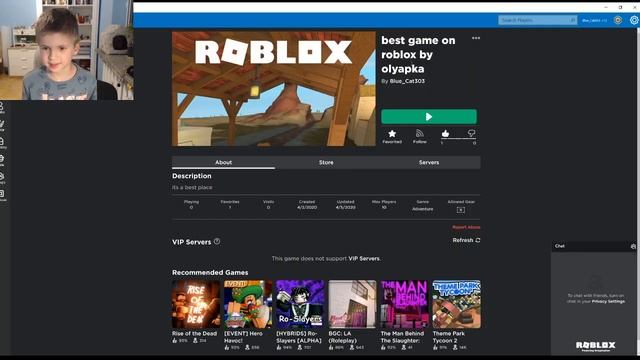Click the Follow feed icon
Viewport: 640px width, 360px height.
[420, 133]
